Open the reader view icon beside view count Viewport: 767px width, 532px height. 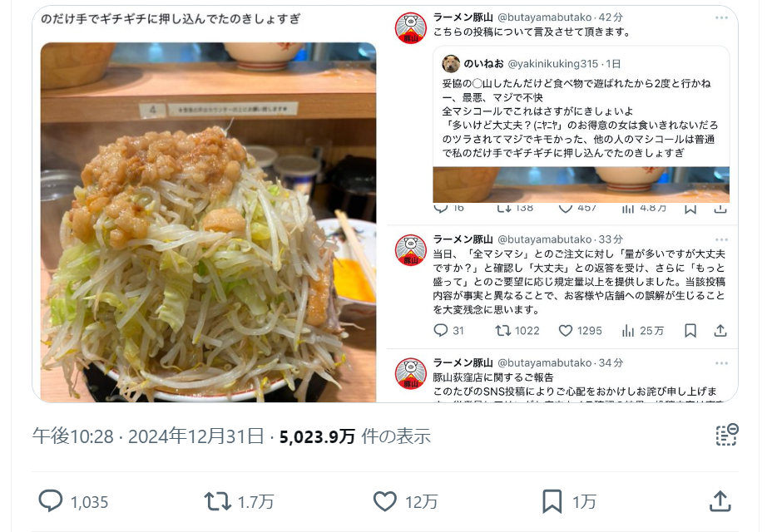click(727, 435)
